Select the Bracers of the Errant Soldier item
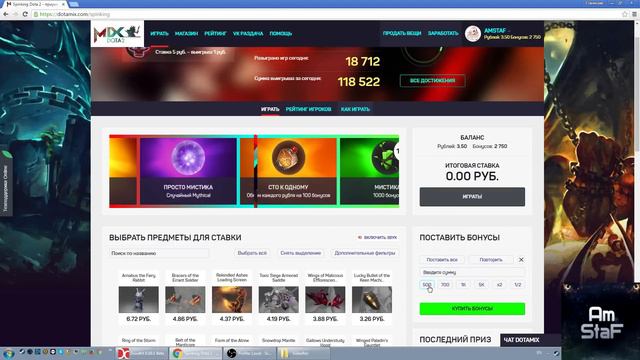Image resolution: width=640 pixels, height=360 pixels. pyautogui.click(x=185, y=299)
